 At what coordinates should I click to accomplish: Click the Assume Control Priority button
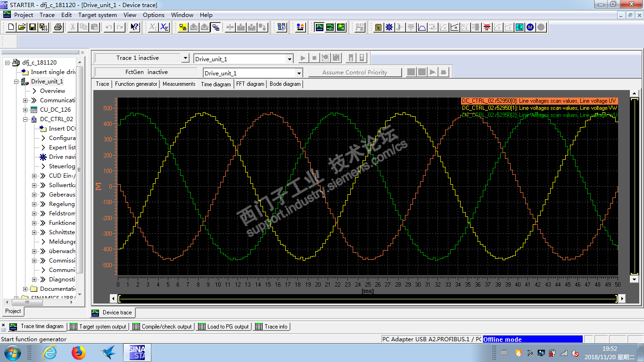tap(355, 73)
